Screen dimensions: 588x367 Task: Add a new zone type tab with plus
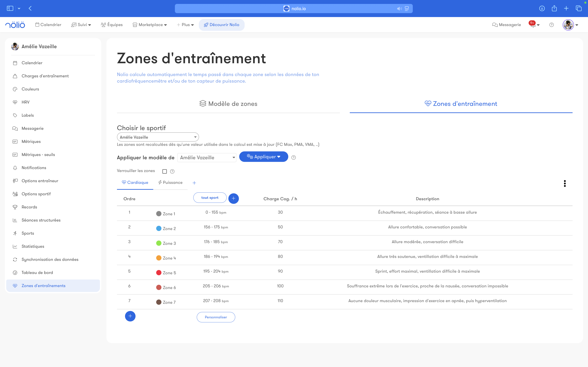194,183
